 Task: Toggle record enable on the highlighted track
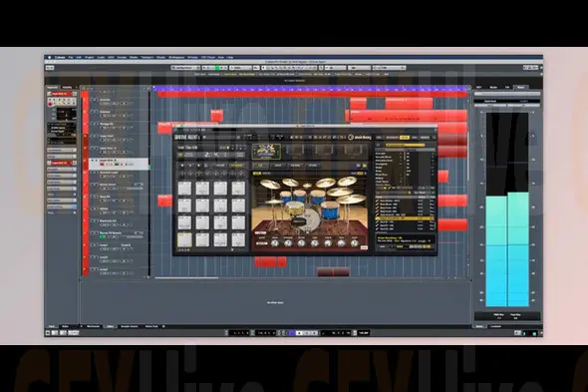[x=102, y=165]
